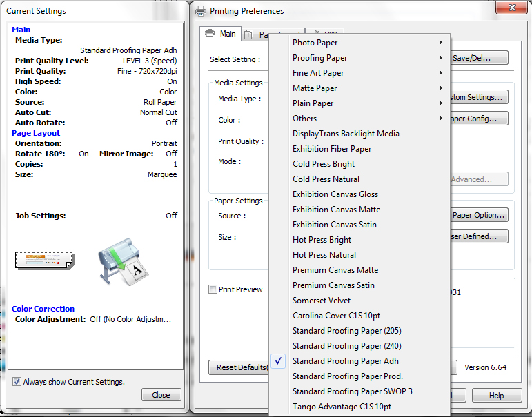
Task: Open Custom Settings button
Action: click(479, 97)
